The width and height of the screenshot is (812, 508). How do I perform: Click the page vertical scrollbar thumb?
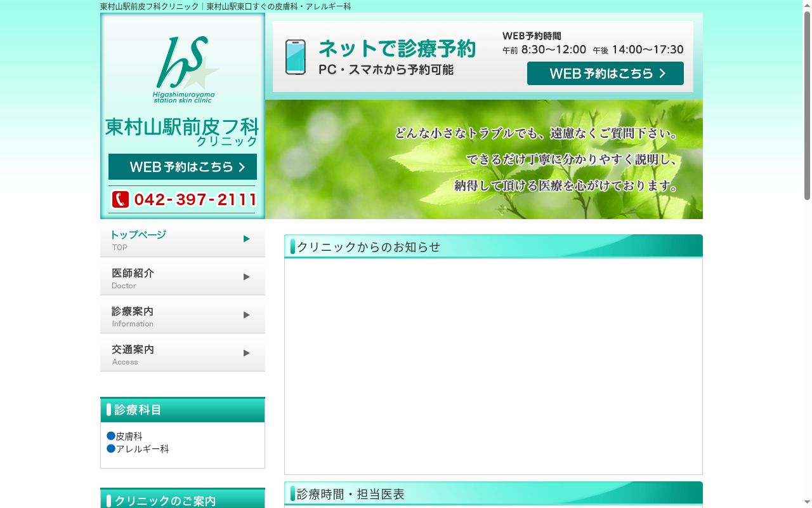pos(807,105)
